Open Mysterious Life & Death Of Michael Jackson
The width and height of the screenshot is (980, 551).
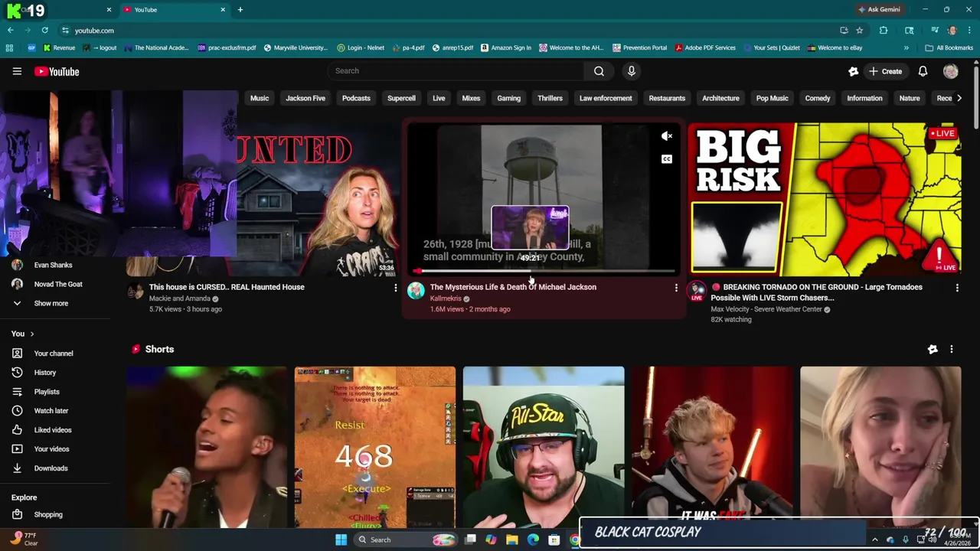(513, 287)
